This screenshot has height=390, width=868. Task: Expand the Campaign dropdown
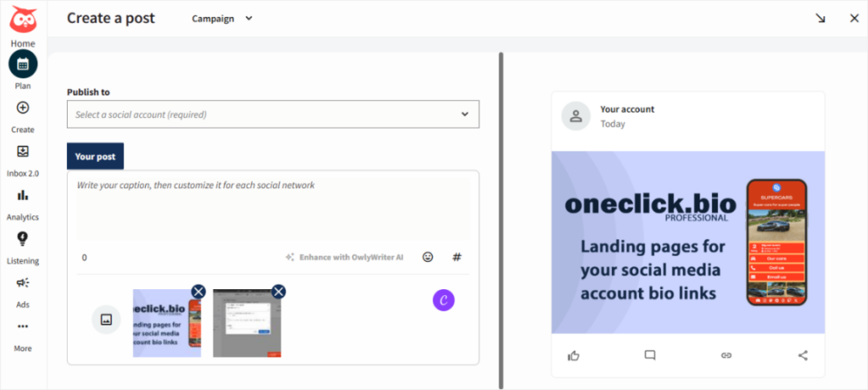tap(222, 19)
